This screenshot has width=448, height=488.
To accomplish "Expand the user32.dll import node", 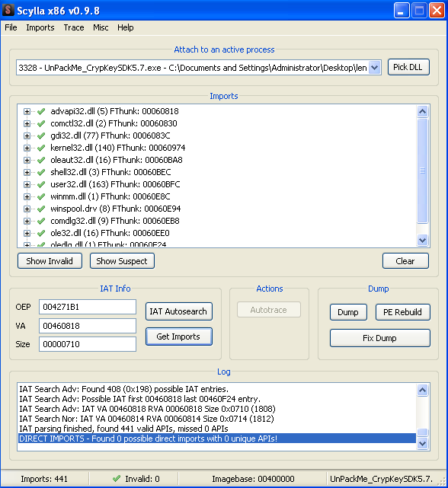I will click(x=27, y=184).
